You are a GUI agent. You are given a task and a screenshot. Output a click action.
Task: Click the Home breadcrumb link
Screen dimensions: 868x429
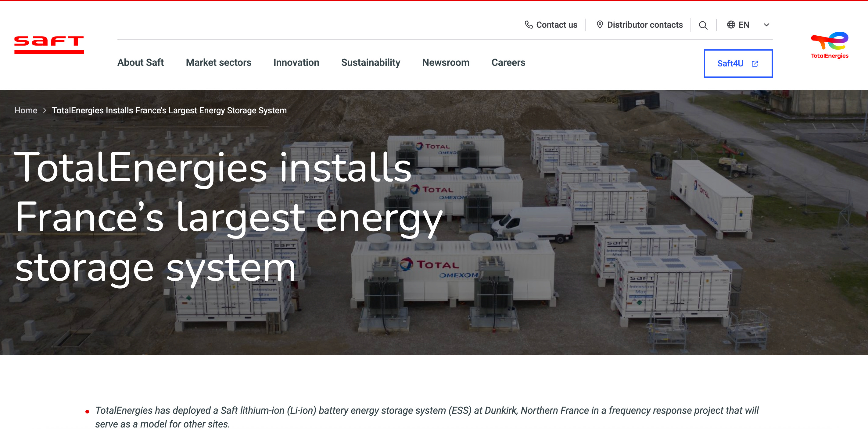pyautogui.click(x=26, y=110)
